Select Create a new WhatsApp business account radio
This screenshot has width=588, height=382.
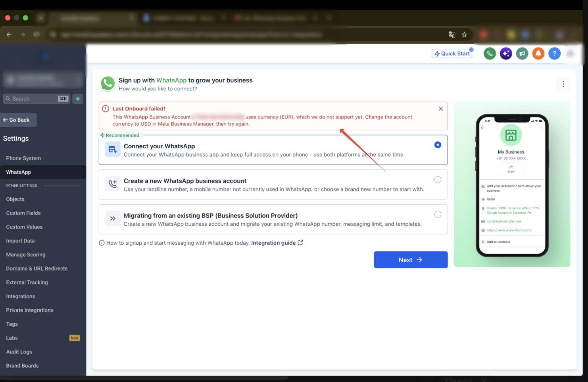437,180
